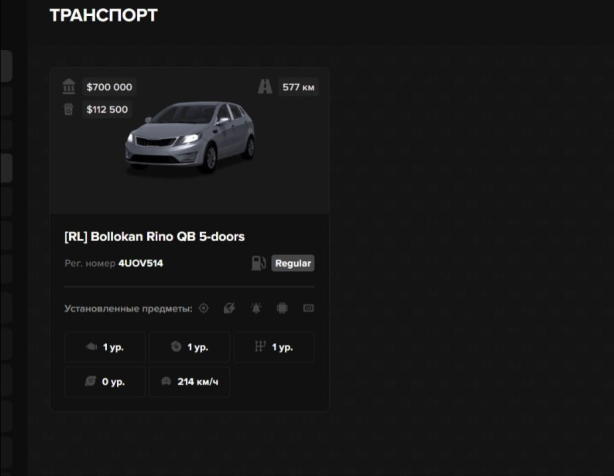Click the engine upgrade level icon

click(92, 347)
